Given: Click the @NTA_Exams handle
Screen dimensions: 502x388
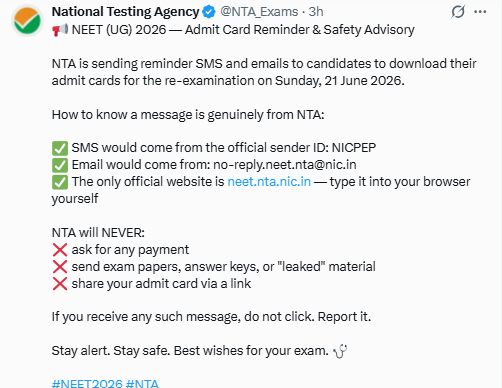Looking at the screenshot, I should tap(259, 12).
